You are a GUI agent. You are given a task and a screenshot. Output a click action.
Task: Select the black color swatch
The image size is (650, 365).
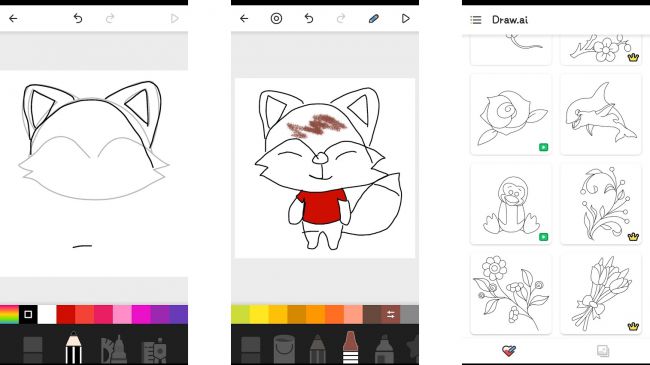tap(28, 314)
